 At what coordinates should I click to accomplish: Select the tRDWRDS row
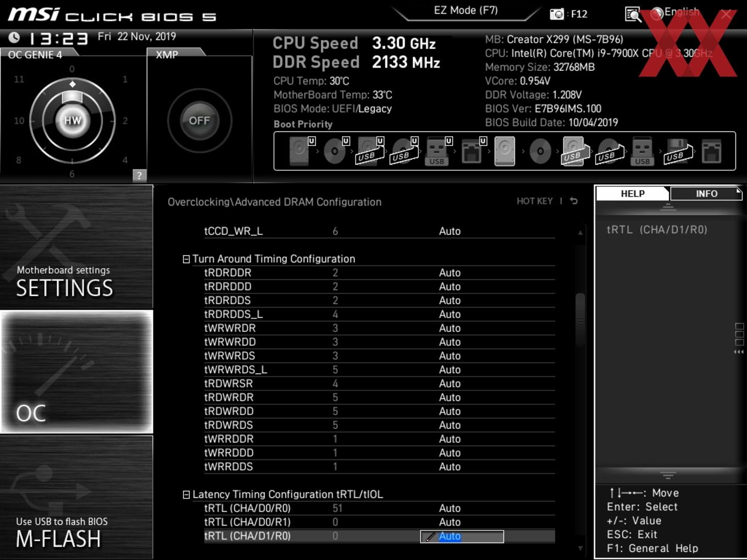[x=379, y=425]
